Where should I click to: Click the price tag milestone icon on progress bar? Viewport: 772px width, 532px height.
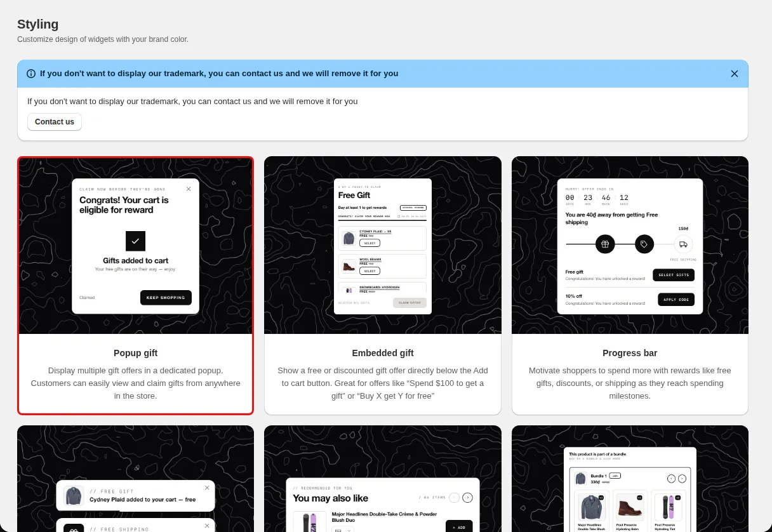point(644,244)
